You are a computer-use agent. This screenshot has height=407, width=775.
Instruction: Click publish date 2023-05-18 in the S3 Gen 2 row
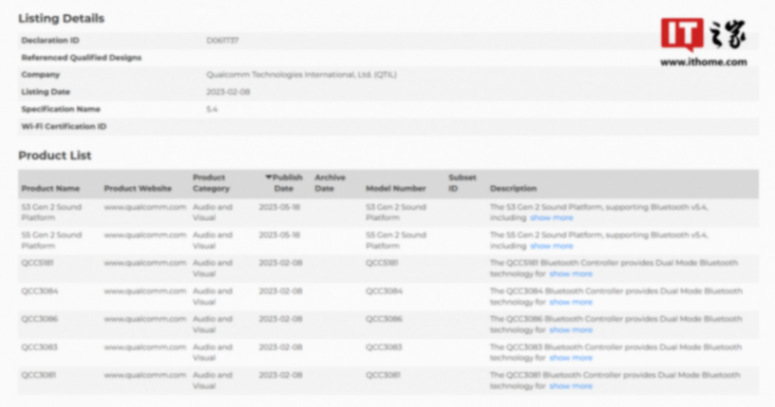tap(280, 207)
